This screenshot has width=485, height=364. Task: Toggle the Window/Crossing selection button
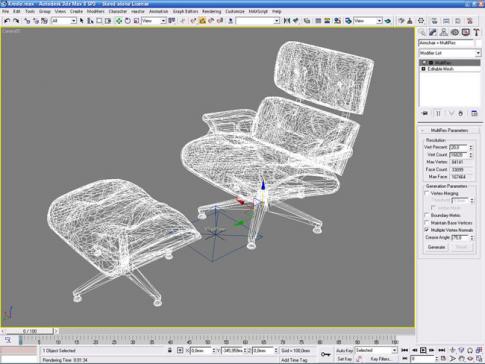point(108,21)
